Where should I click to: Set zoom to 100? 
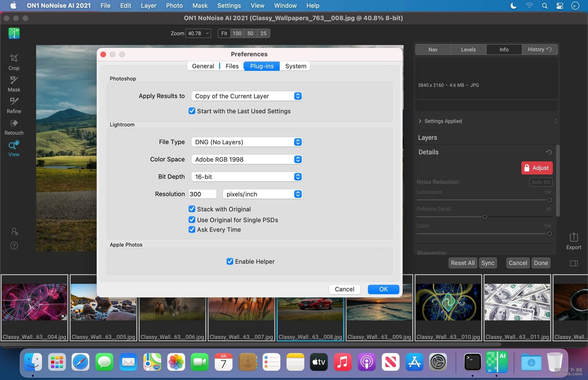point(237,33)
